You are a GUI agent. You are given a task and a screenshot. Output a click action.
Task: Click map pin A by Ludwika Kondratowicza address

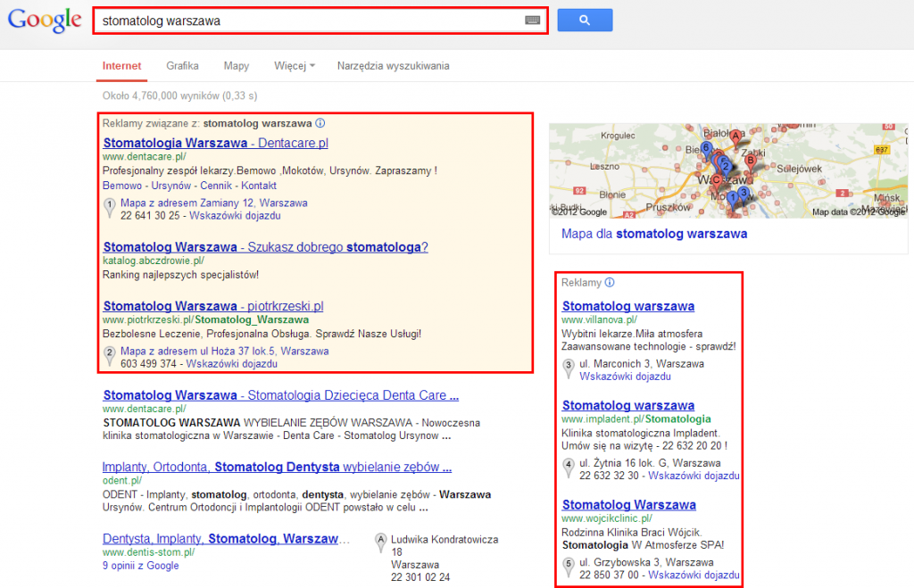pos(381,540)
